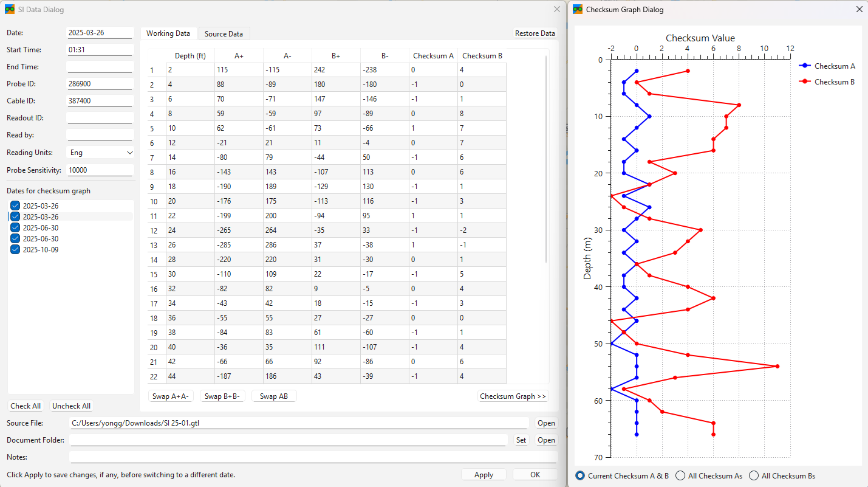868x487 pixels.
Task: Close the SI Data Dialog window
Action: (556, 10)
